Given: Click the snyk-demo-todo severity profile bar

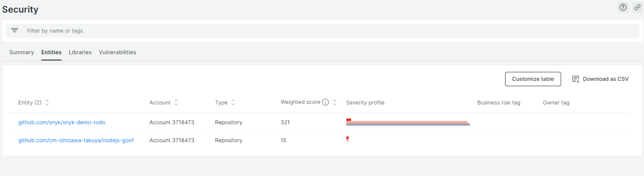Looking at the screenshot, I should (408, 122).
